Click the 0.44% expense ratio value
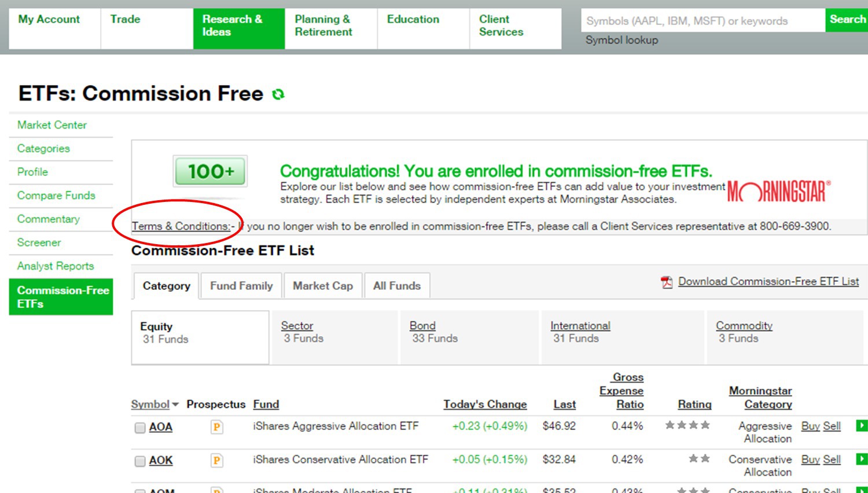 coord(627,426)
